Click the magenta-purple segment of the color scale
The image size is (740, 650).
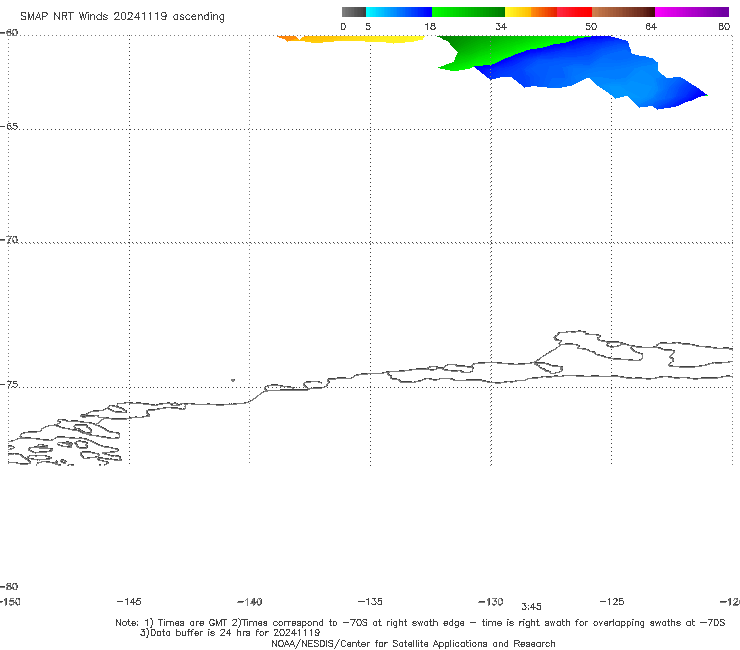[x=691, y=12]
